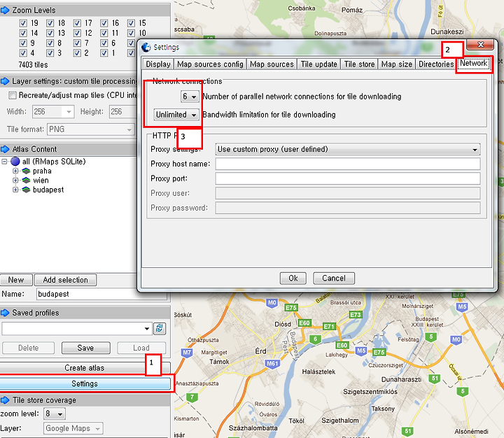This screenshot has width=504, height=438.
Task: Uncheck zoom level 19
Action: pyautogui.click(x=23, y=23)
